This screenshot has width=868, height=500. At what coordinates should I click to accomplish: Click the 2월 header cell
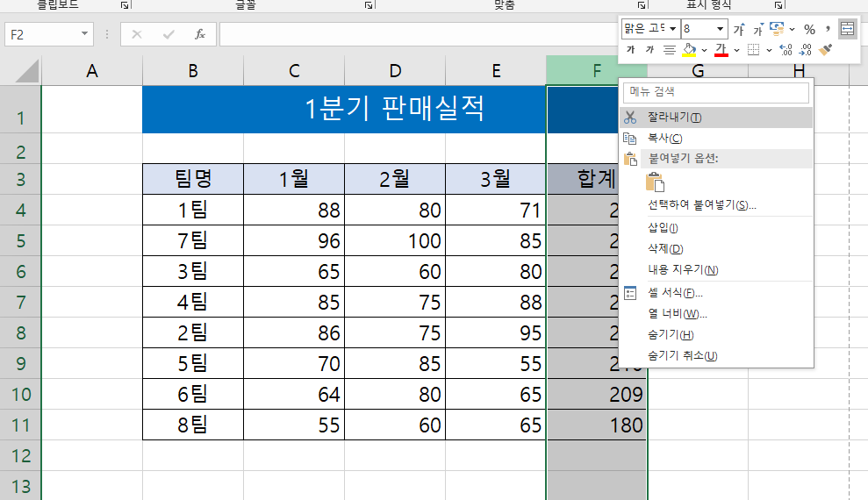coord(395,179)
